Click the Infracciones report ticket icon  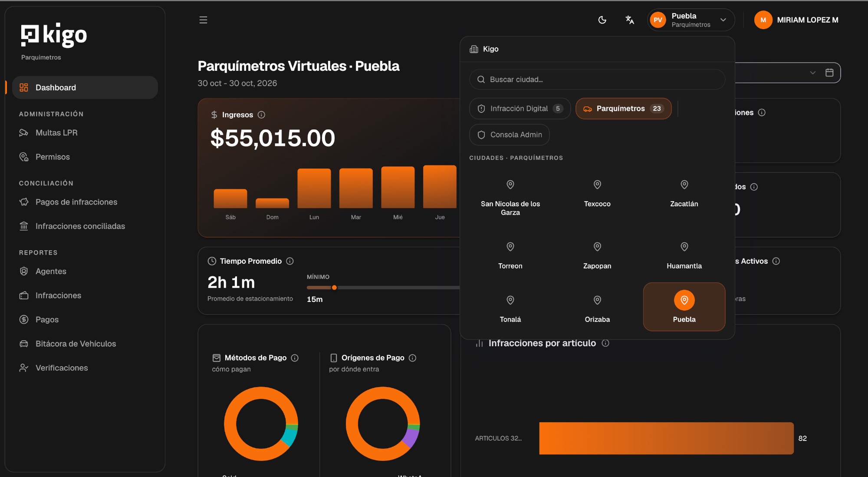(x=24, y=295)
